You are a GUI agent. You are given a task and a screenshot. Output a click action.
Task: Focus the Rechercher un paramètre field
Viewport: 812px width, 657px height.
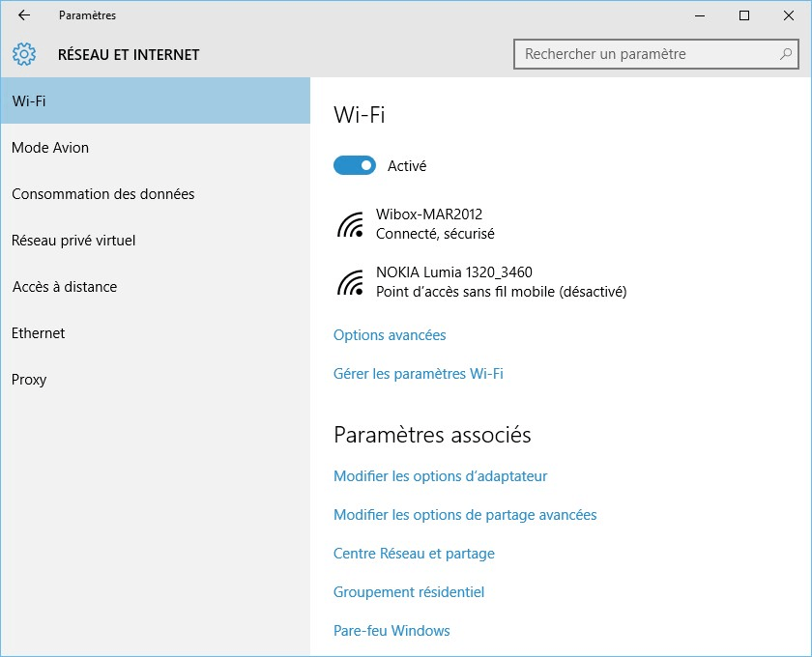[656, 54]
